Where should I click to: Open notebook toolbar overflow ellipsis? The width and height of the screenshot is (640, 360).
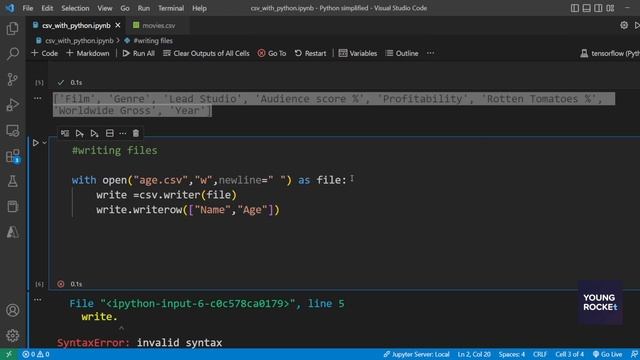(431, 53)
